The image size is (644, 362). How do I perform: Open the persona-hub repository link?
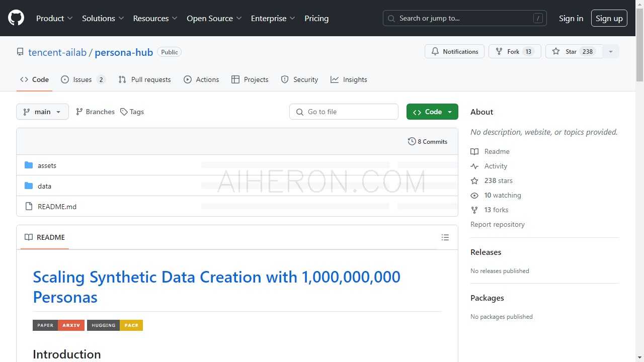pyautogui.click(x=124, y=52)
